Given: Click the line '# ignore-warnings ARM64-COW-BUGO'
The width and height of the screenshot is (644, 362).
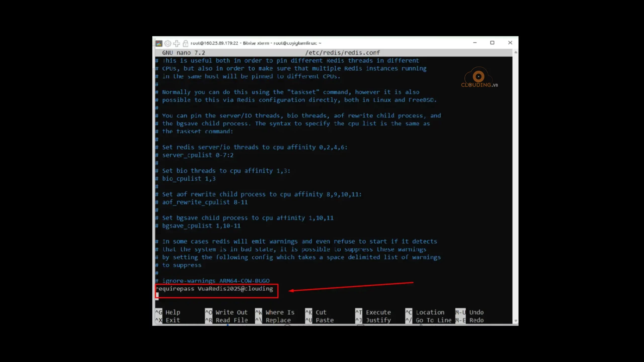Looking at the screenshot, I should tap(212, 281).
